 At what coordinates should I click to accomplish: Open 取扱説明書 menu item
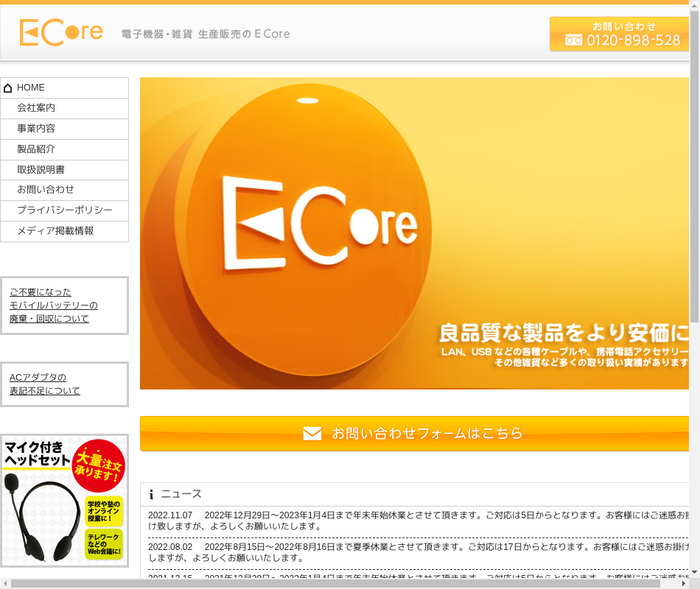[x=41, y=170]
